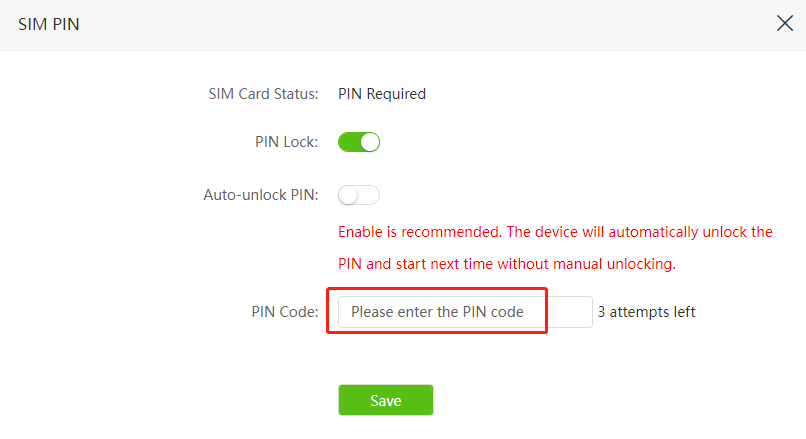The height and width of the screenshot is (439, 806).
Task: Click the PIN Lock label
Action: 286,142
